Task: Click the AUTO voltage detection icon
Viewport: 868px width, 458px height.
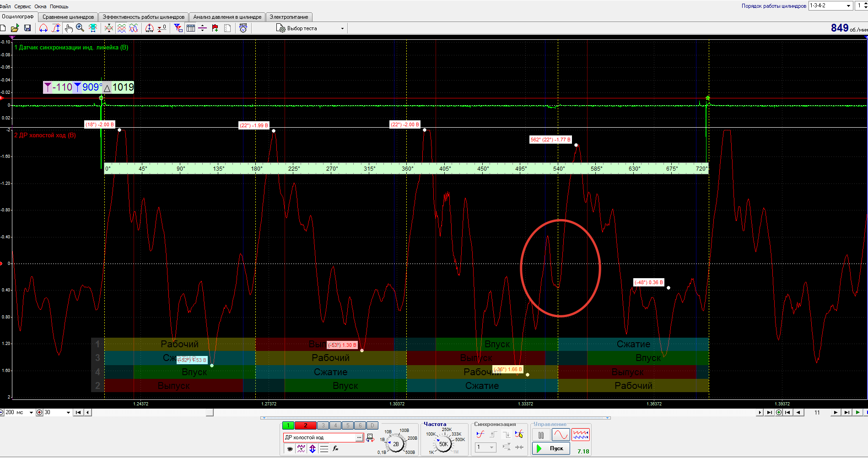Action: tap(243, 28)
